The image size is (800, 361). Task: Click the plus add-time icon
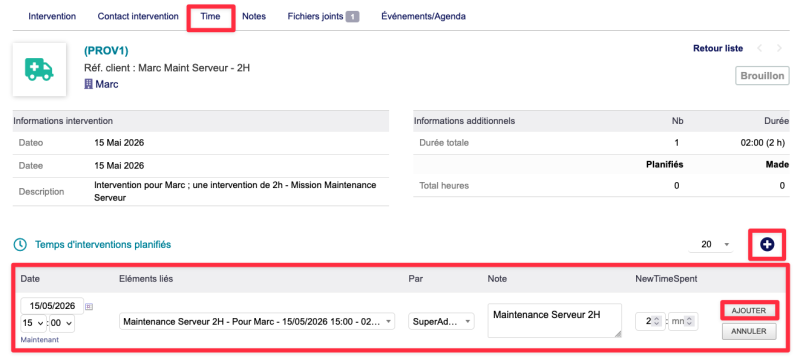click(767, 245)
